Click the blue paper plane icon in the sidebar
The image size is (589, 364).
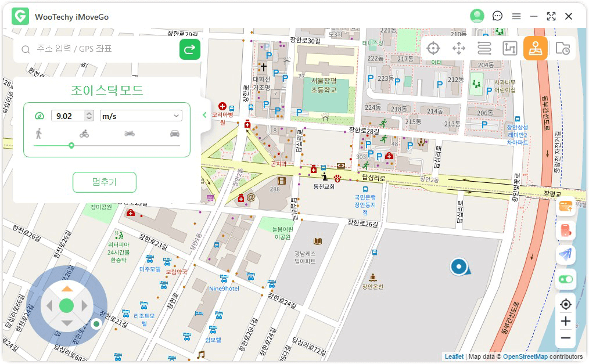[x=565, y=253]
